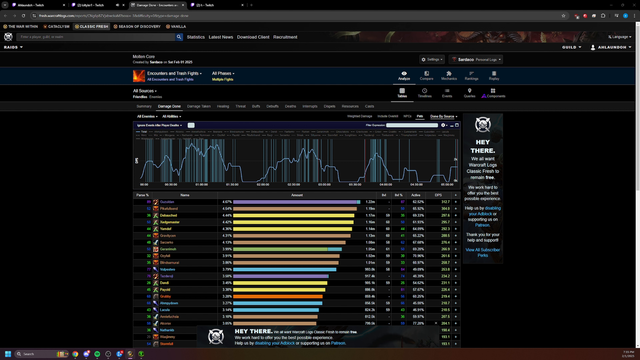The image size is (640, 360).
Task: Switch to the Events display
Action: (x=447, y=93)
